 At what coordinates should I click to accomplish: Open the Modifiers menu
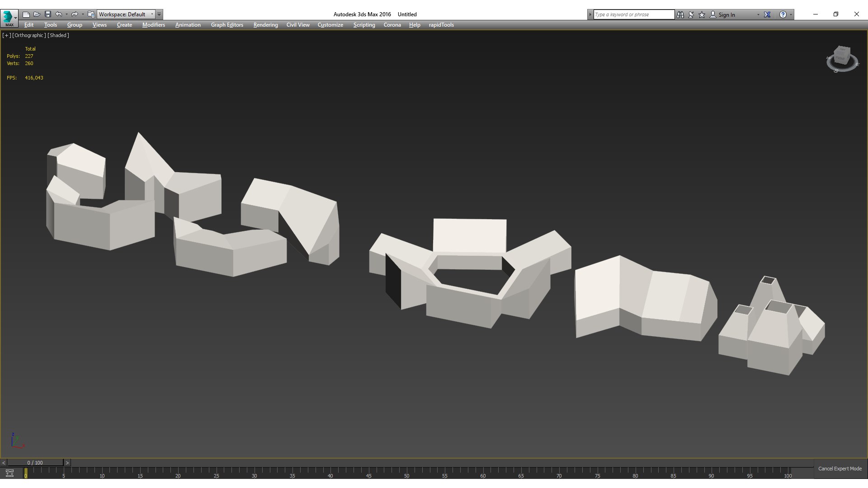tap(154, 25)
